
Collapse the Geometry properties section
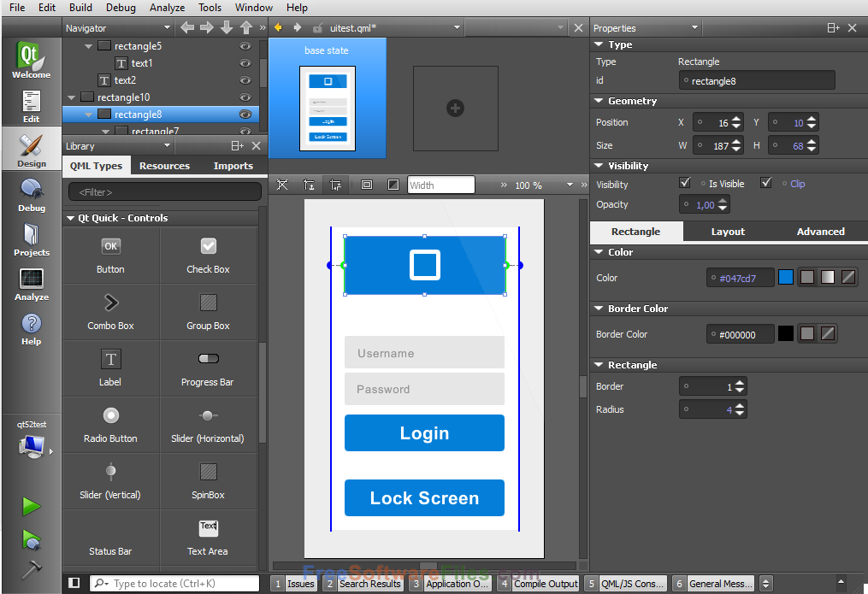pyautogui.click(x=597, y=101)
